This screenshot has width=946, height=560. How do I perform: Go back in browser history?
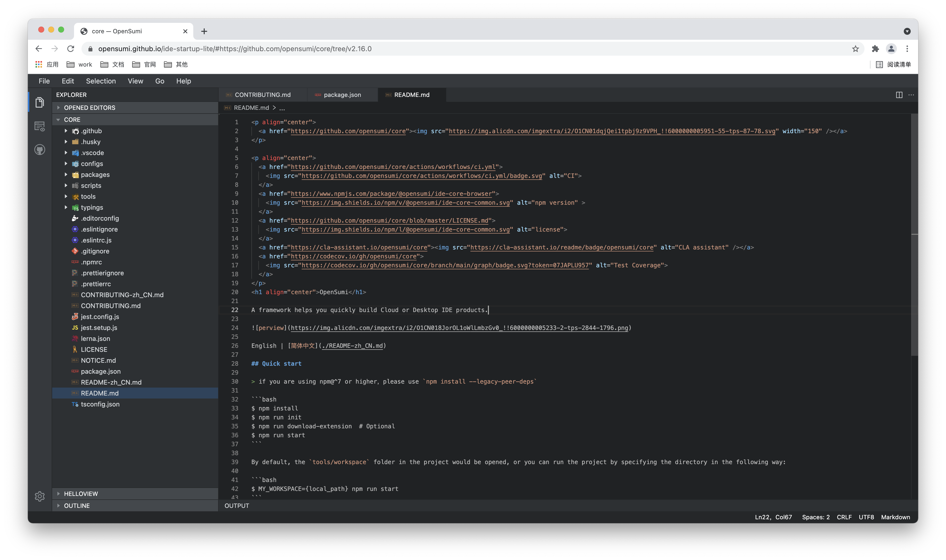pyautogui.click(x=39, y=49)
